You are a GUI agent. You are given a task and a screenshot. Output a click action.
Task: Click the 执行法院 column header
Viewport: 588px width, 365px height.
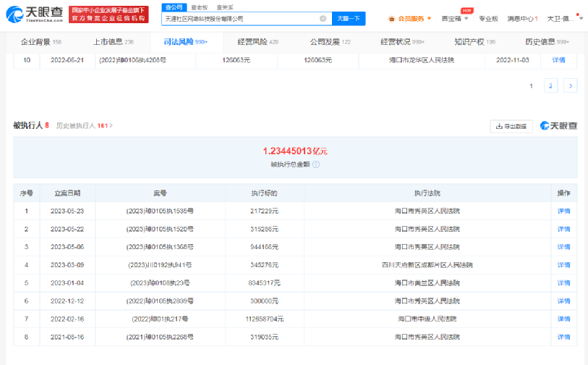pyautogui.click(x=427, y=193)
